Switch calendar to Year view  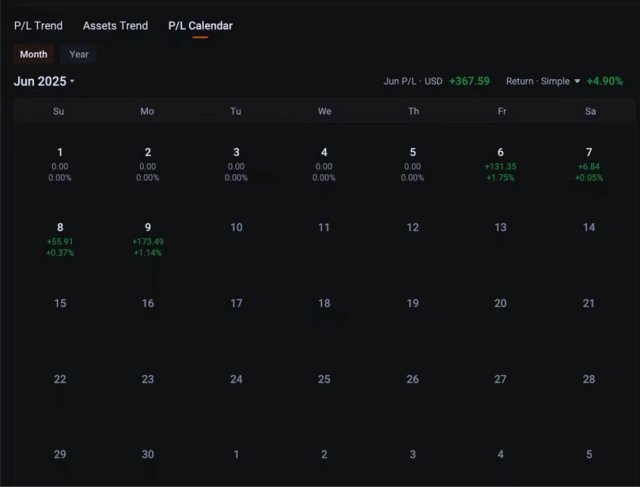click(x=79, y=54)
